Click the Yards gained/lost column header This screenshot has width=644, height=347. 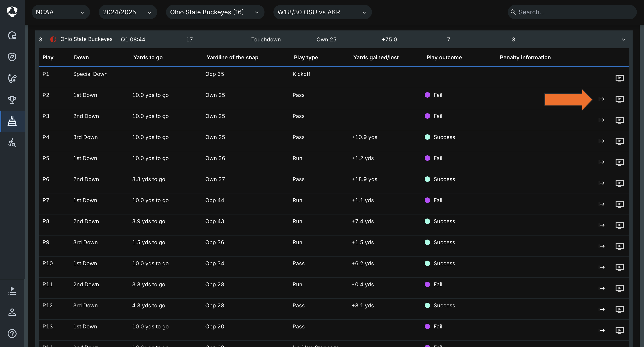click(x=375, y=58)
